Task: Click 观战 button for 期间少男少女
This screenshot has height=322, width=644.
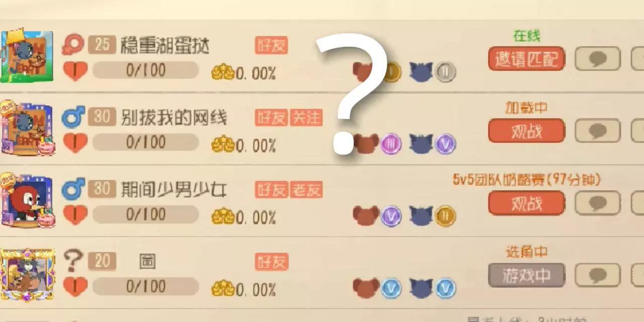Action: click(x=526, y=203)
